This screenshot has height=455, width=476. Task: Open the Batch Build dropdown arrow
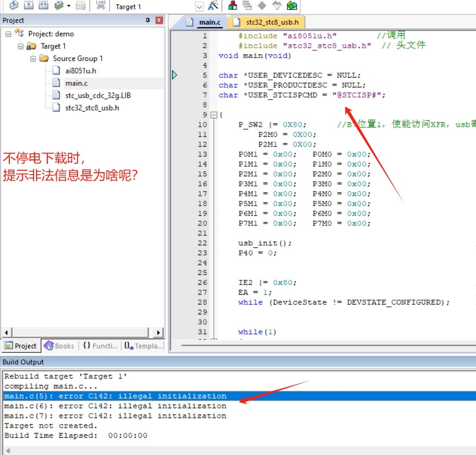[x=69, y=6]
